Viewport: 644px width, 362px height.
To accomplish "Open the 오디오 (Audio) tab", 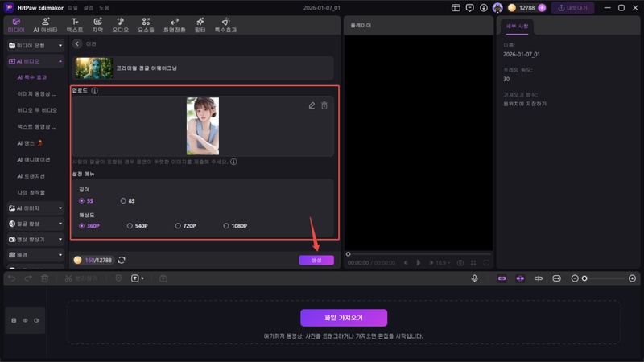I will tap(120, 25).
